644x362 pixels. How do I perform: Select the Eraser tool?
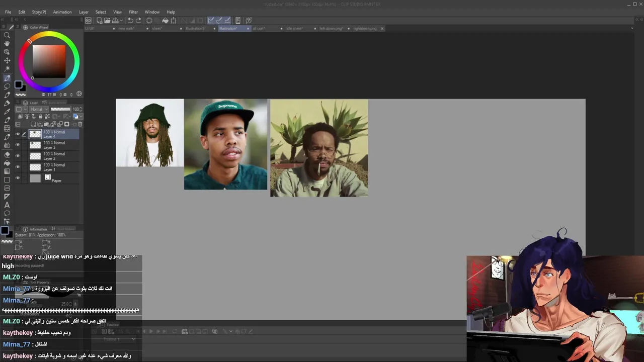click(7, 154)
